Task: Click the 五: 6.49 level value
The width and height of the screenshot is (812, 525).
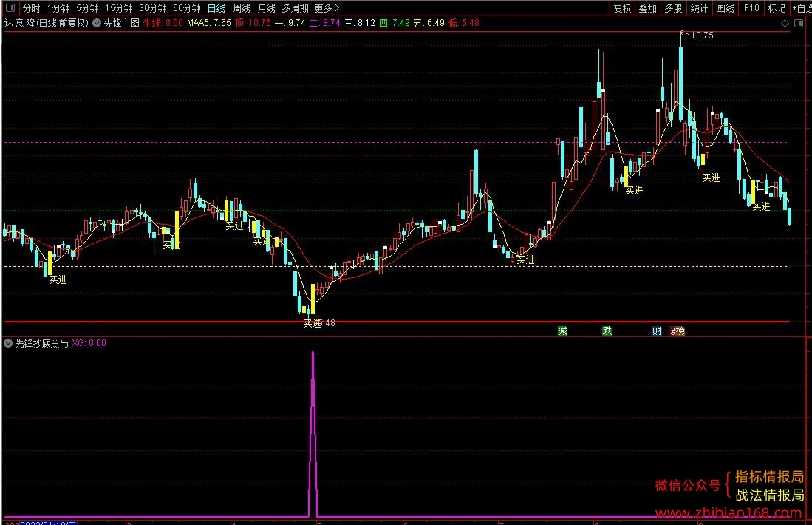Action: pos(429,24)
